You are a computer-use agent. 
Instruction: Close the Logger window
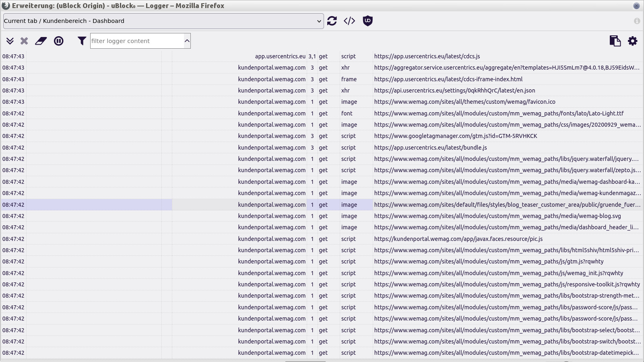click(x=636, y=6)
